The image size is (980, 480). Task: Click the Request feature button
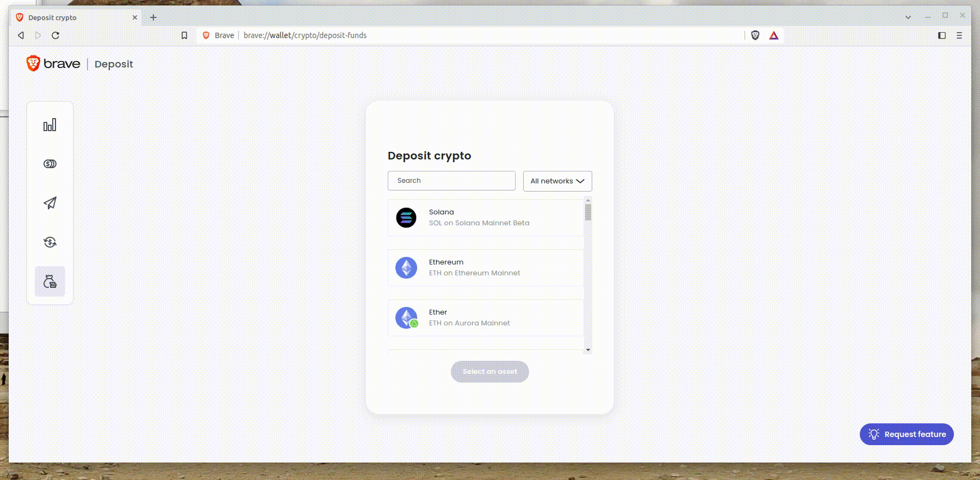coord(906,434)
